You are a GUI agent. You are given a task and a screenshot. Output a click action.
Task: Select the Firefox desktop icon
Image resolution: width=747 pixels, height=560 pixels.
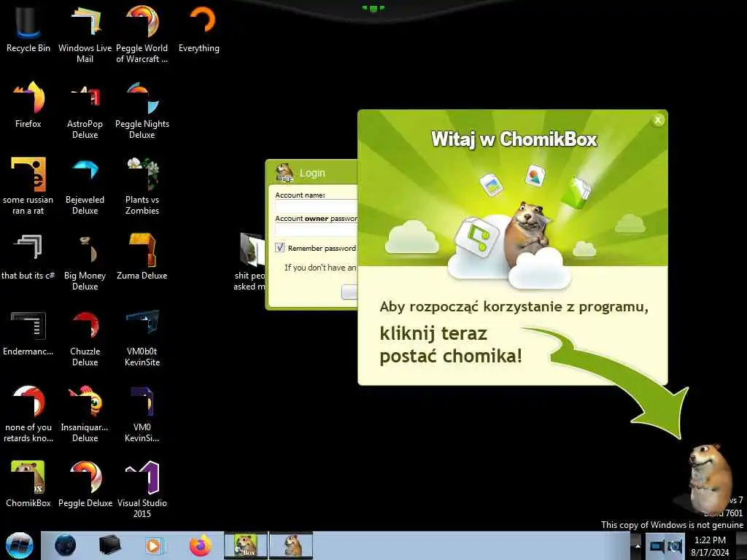coord(28,104)
